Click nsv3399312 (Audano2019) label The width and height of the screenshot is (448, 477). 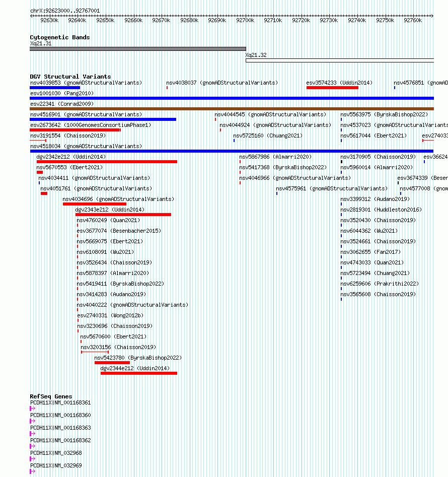pyautogui.click(x=375, y=199)
